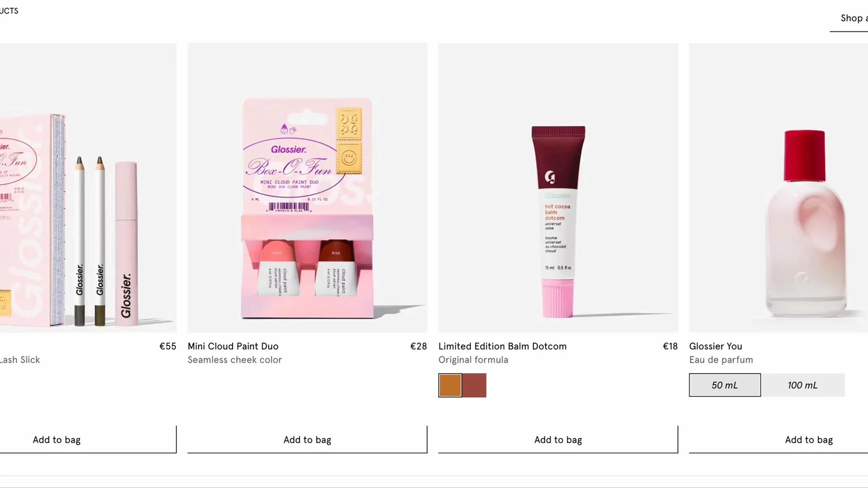Click the Lash Slick subtitle text
Viewport: 868px width, 488px height.
pos(20,360)
